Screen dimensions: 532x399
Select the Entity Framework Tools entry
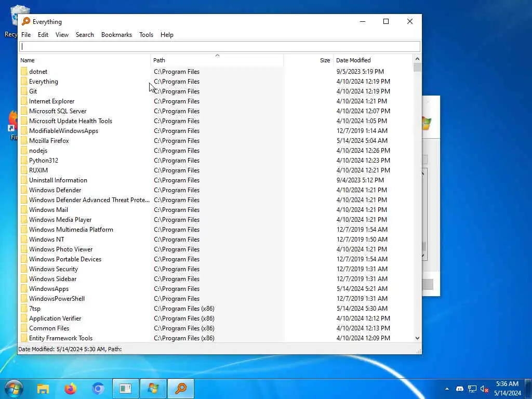point(61,338)
